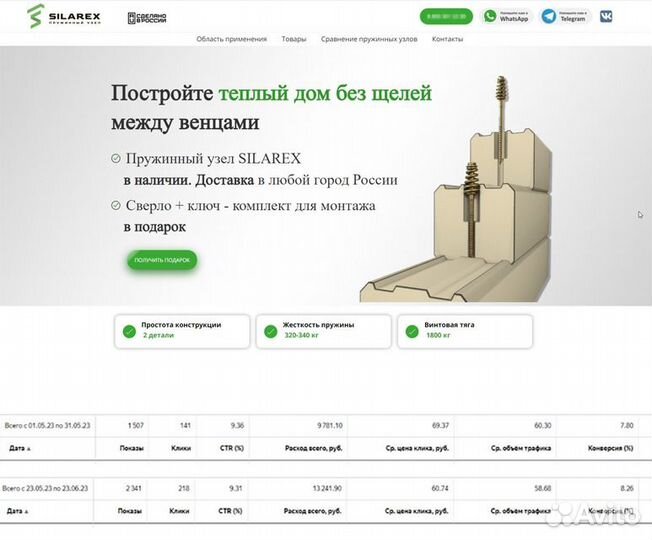Click '9.31' CTR cell
This screenshot has width=652, height=540.
(x=236, y=488)
